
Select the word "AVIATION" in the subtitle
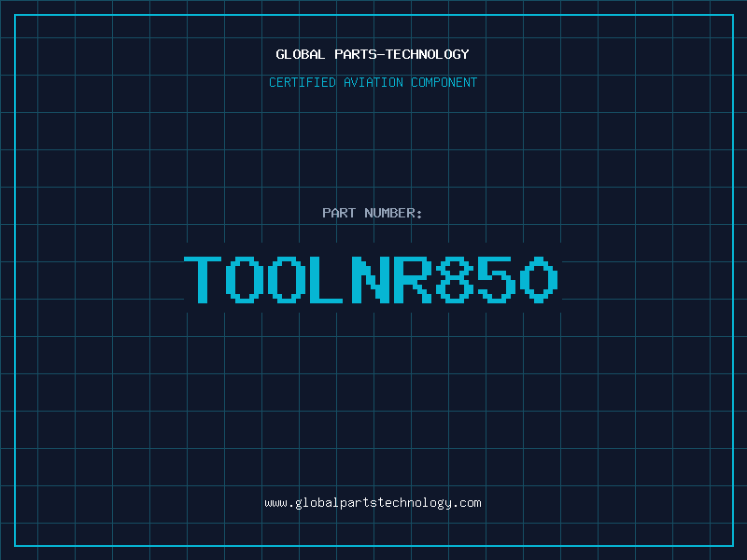pos(373,83)
